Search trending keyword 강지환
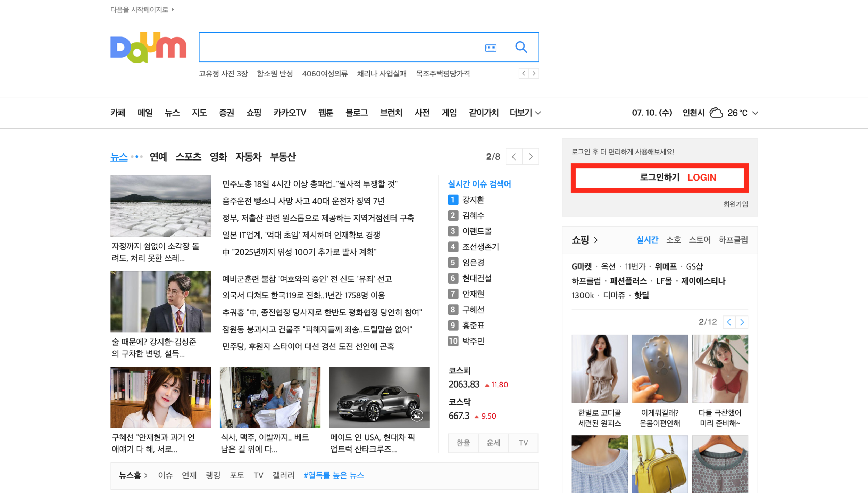868x493 pixels. coord(473,199)
